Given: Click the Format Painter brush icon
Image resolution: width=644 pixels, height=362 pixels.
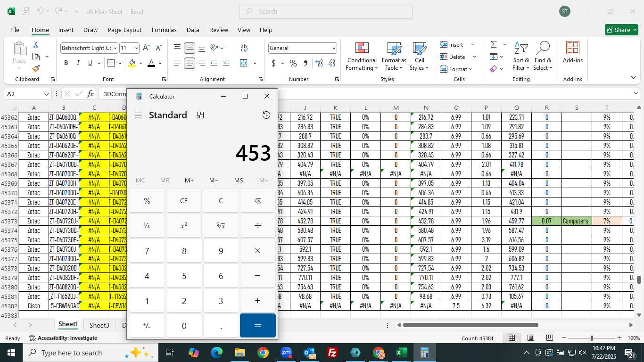Looking at the screenshot, I should click(x=36, y=68).
